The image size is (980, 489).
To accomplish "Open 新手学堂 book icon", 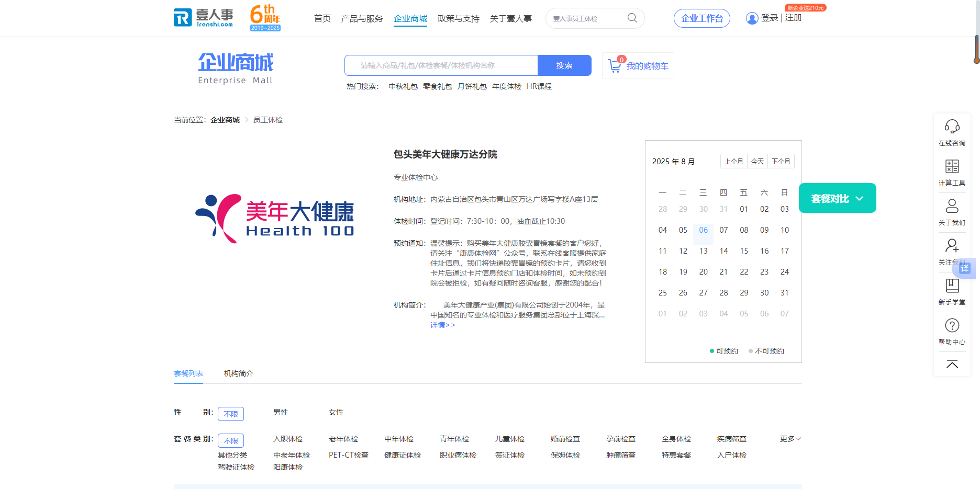I will point(952,286).
